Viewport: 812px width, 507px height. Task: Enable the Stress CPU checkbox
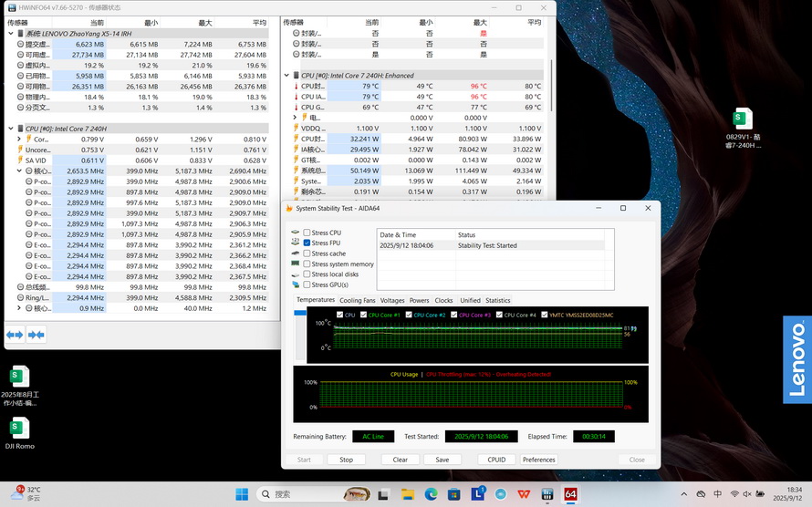pyautogui.click(x=307, y=233)
